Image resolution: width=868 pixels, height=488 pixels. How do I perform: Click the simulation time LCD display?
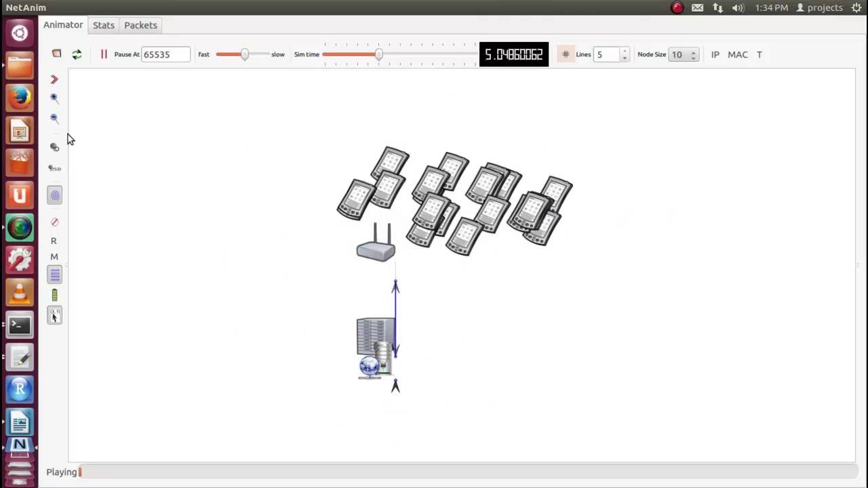click(514, 54)
